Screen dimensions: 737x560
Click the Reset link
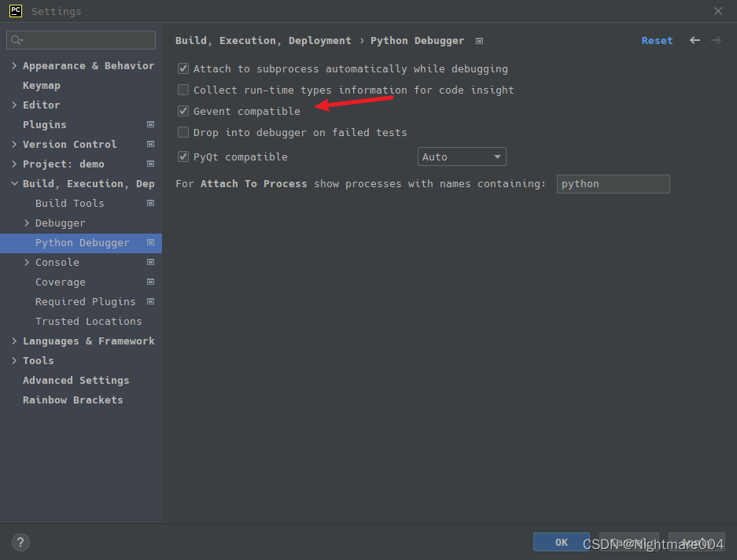pos(657,40)
